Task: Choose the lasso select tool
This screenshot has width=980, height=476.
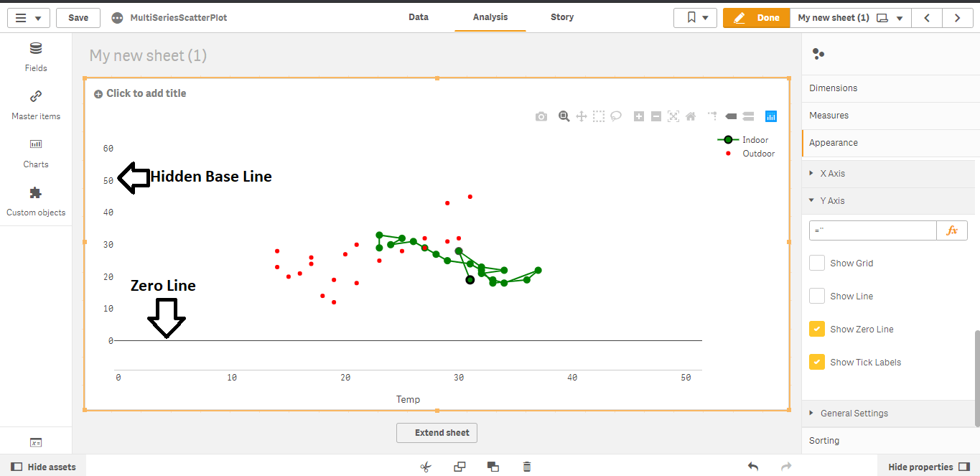Action: 616,116
